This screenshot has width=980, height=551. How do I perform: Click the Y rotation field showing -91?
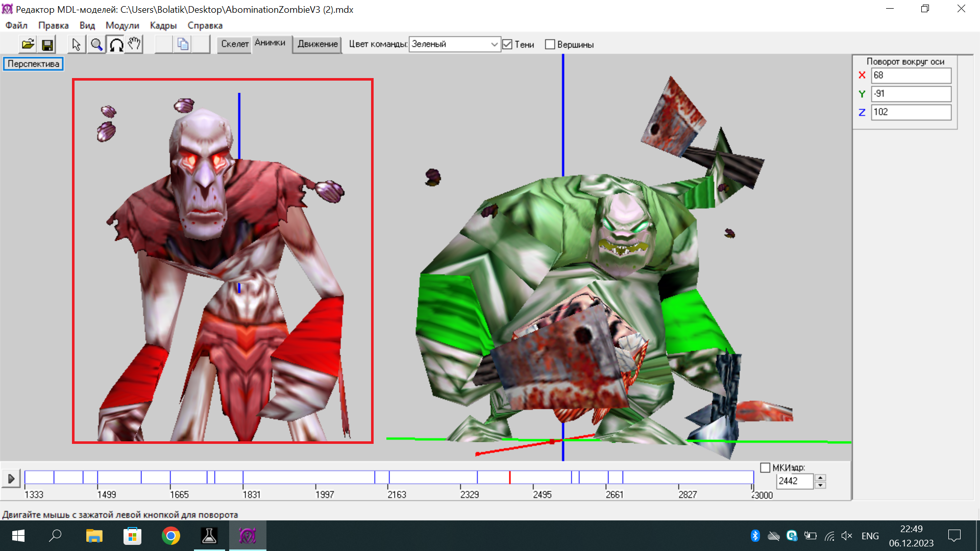(x=911, y=94)
